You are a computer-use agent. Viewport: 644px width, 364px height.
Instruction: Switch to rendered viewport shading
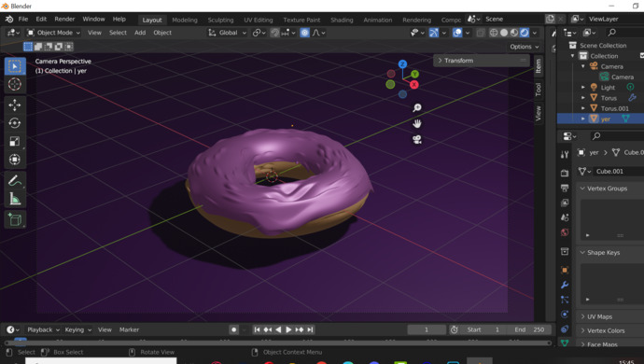[x=525, y=33]
